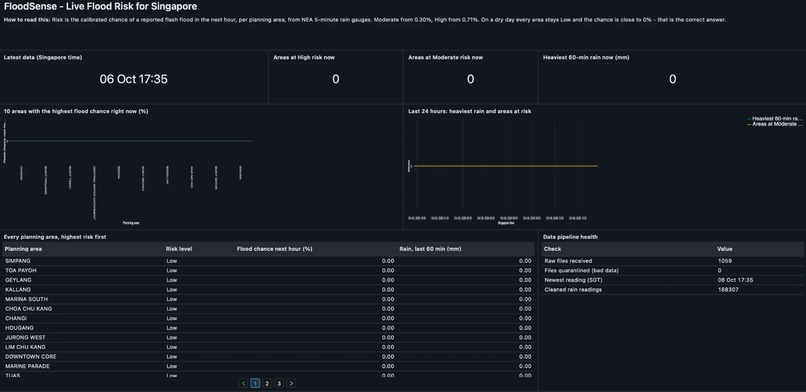Select the MARINA SOUTH planning area cell
This screenshot has width=806, height=392.
pyautogui.click(x=27, y=299)
